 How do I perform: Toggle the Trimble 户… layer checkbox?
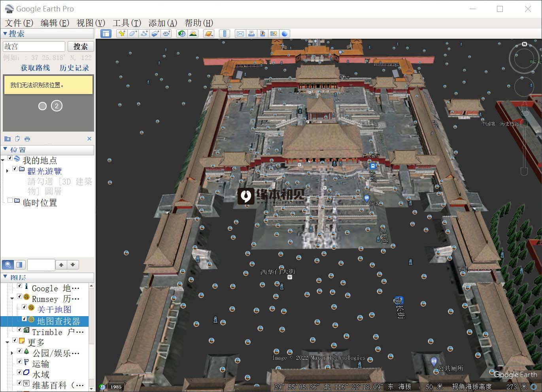click(19, 330)
